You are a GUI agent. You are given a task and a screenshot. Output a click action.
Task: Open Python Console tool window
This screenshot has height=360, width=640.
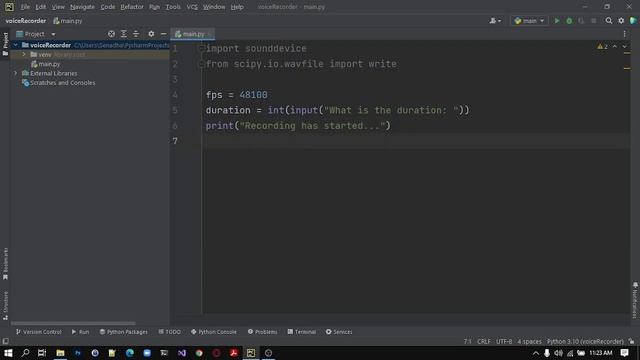click(x=213, y=332)
